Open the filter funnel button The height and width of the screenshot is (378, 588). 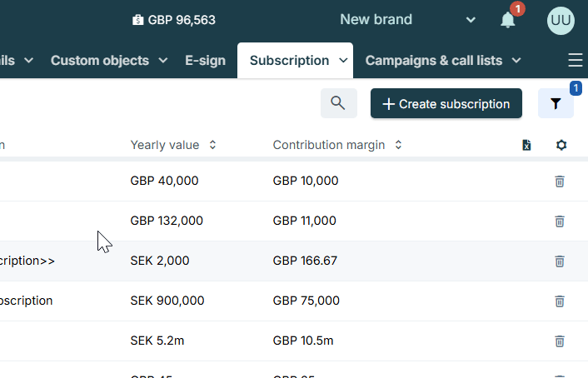coord(556,103)
